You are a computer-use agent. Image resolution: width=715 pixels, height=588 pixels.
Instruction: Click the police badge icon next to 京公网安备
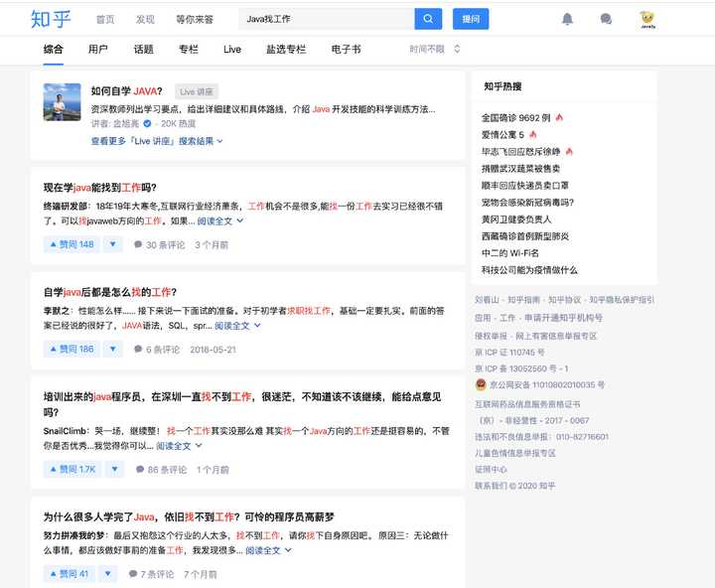tap(481, 384)
